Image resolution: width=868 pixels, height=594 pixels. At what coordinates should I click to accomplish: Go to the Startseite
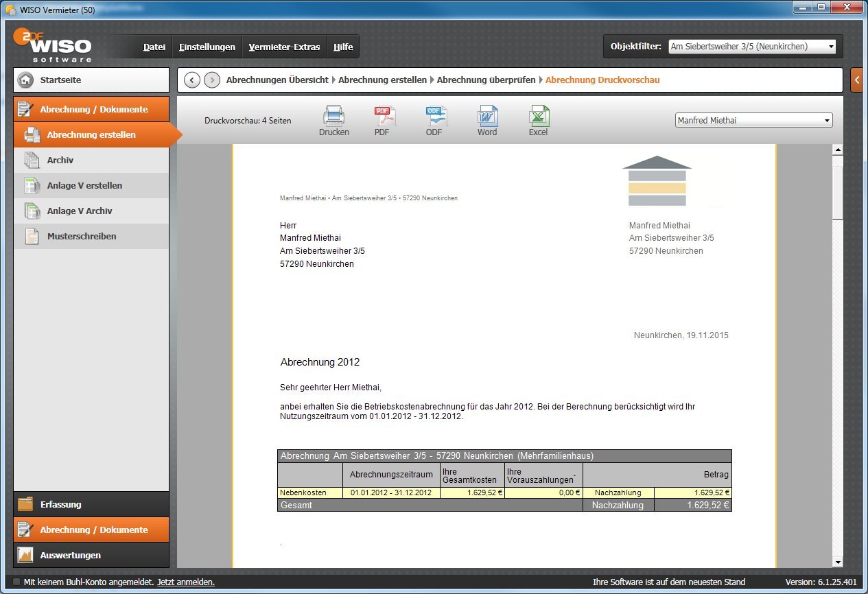coord(91,80)
